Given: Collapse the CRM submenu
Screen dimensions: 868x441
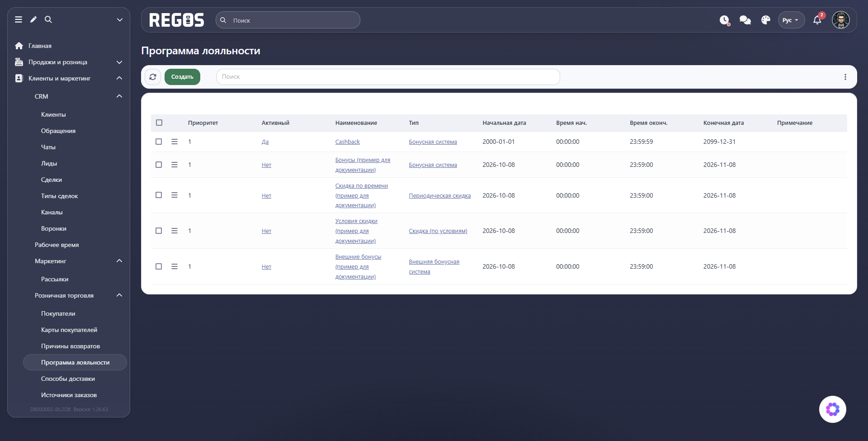Looking at the screenshot, I should tap(119, 96).
